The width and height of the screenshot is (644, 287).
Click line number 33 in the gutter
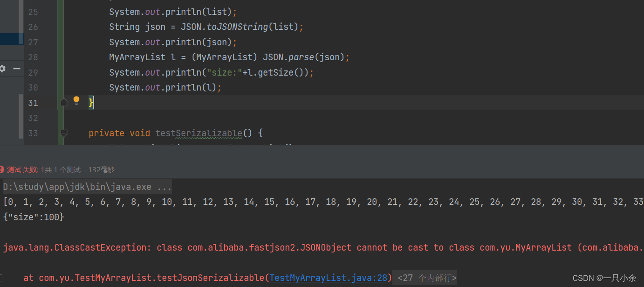[33, 133]
